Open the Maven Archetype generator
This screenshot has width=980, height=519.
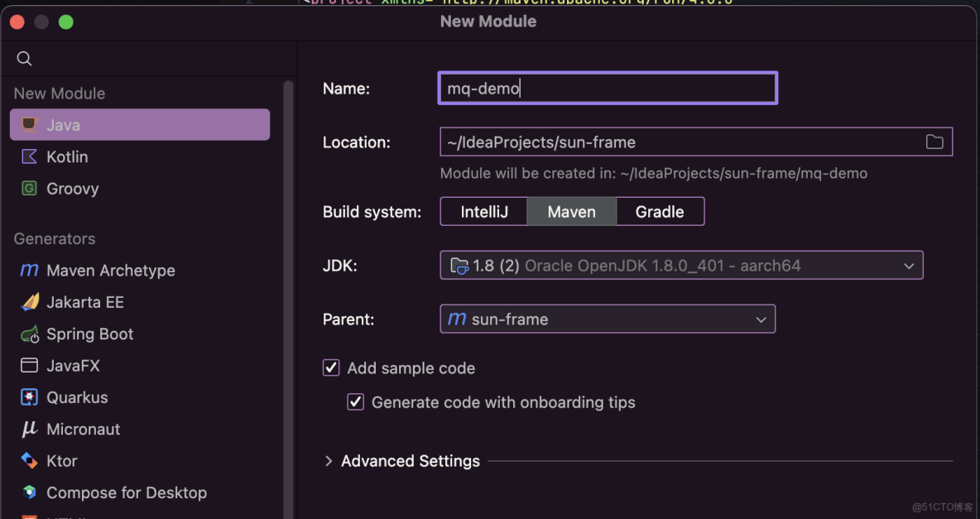point(108,270)
